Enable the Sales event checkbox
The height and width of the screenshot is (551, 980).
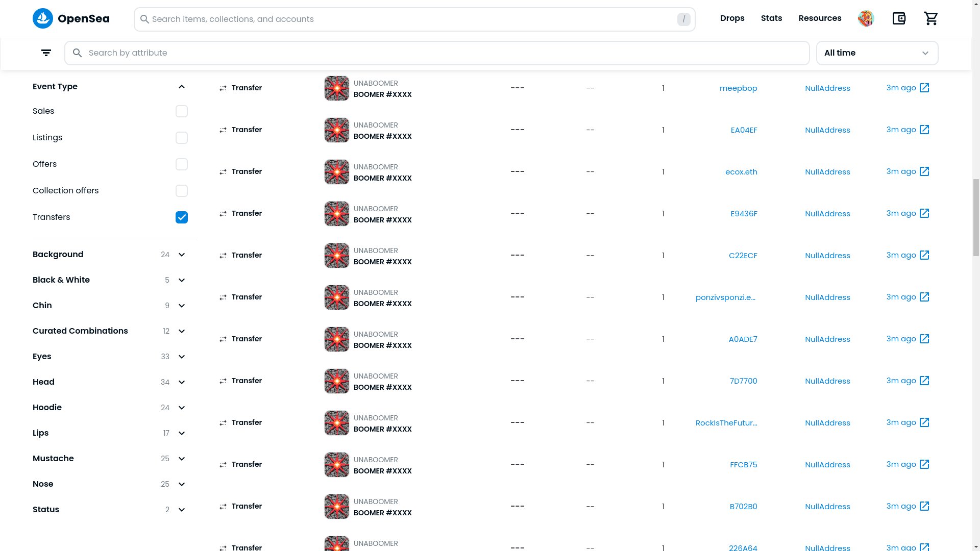click(182, 111)
